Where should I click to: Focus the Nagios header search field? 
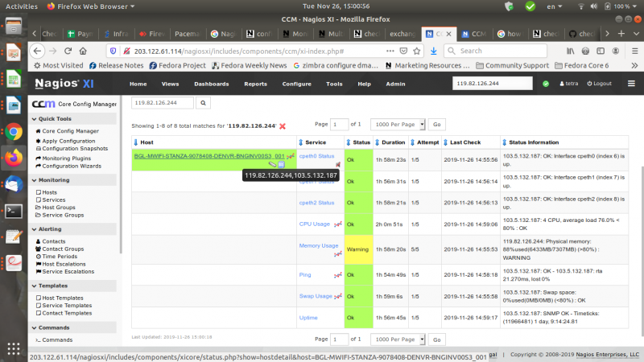point(492,84)
